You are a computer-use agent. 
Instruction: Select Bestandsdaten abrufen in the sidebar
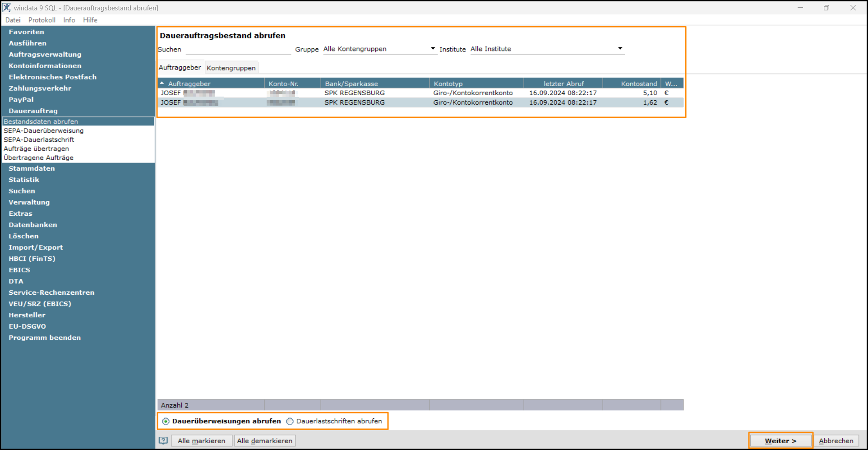tap(78, 121)
